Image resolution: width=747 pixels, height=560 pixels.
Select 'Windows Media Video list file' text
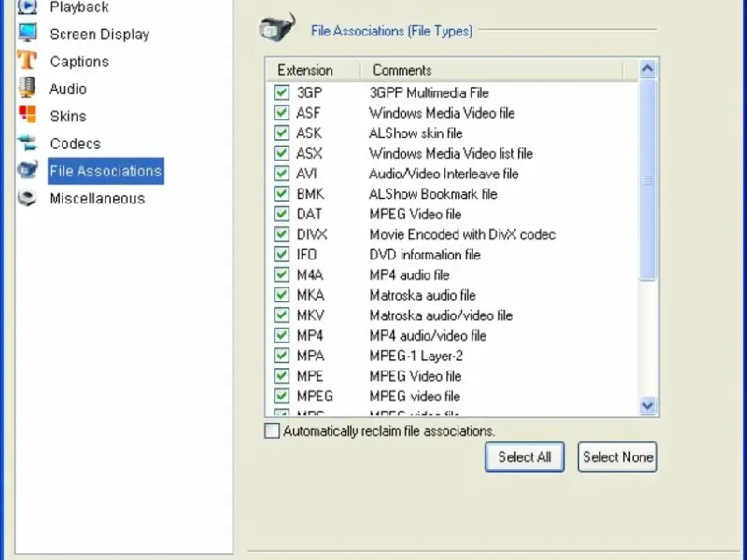click(x=451, y=154)
